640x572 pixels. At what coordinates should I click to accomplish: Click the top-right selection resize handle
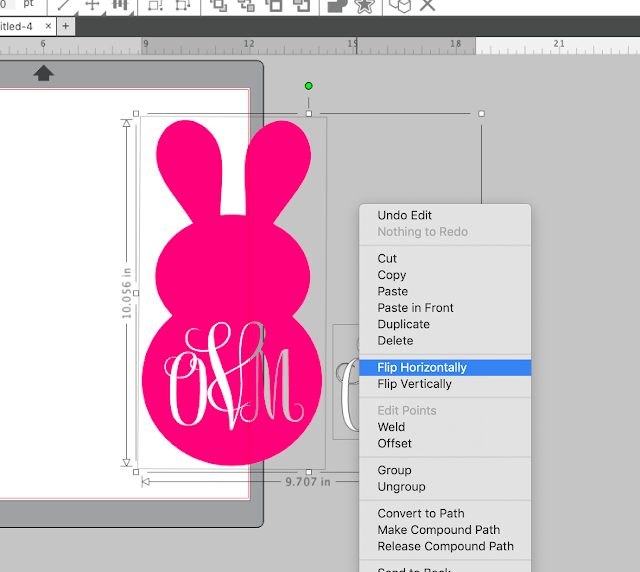(x=481, y=114)
